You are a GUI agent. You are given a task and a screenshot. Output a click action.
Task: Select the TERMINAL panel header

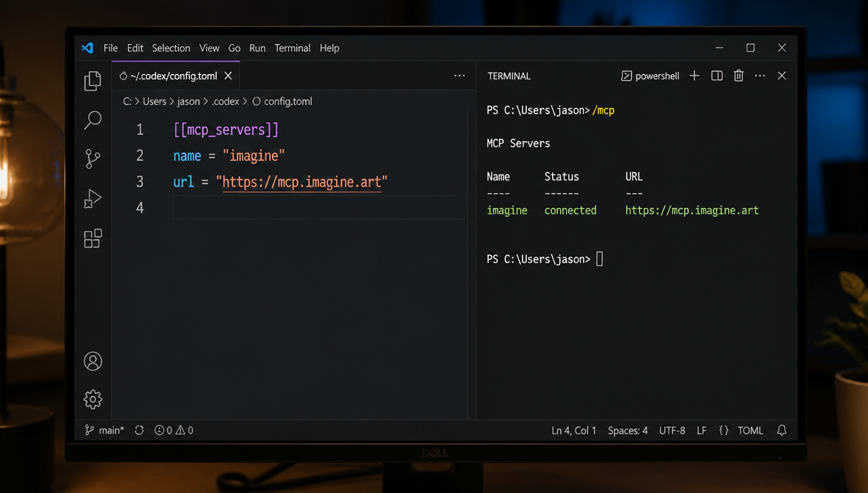click(x=510, y=76)
